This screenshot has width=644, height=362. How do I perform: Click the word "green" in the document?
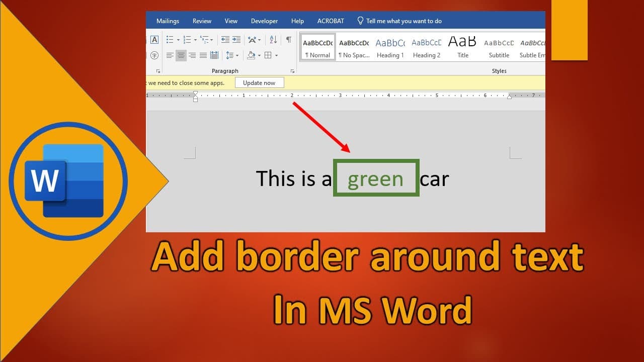tap(375, 179)
